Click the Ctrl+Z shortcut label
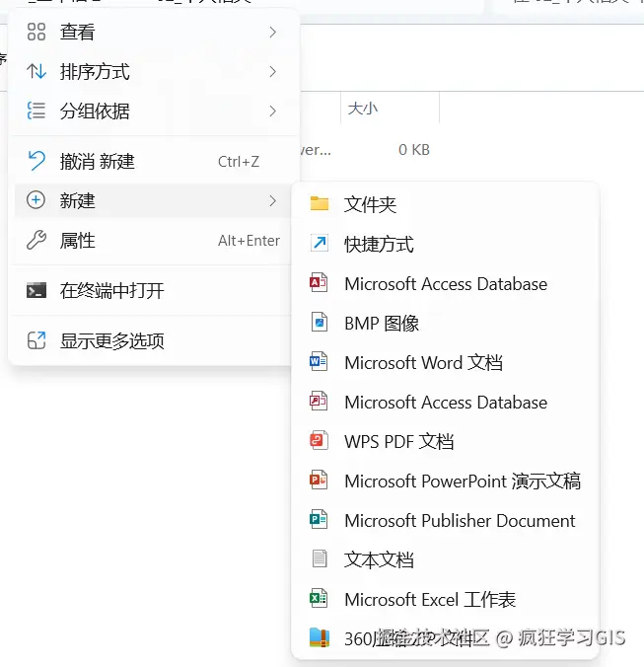This screenshot has height=667, width=644. (x=239, y=162)
